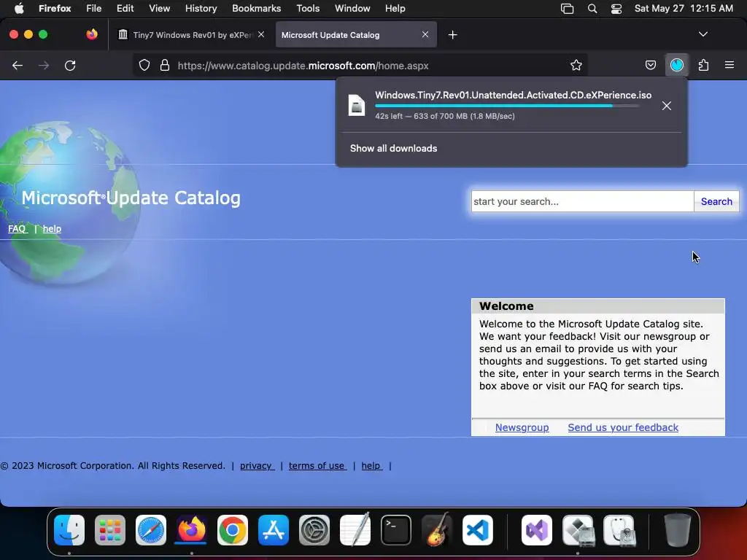Open the help link under the title
This screenshot has width=747, height=560.
[x=52, y=228]
